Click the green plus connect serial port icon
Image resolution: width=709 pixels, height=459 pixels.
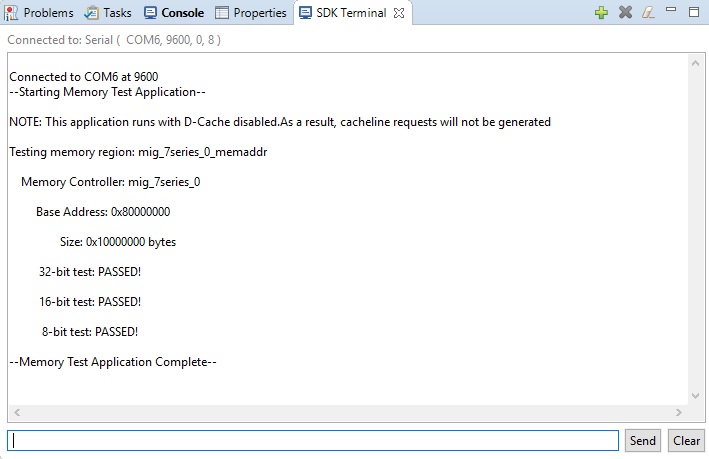[x=601, y=13]
